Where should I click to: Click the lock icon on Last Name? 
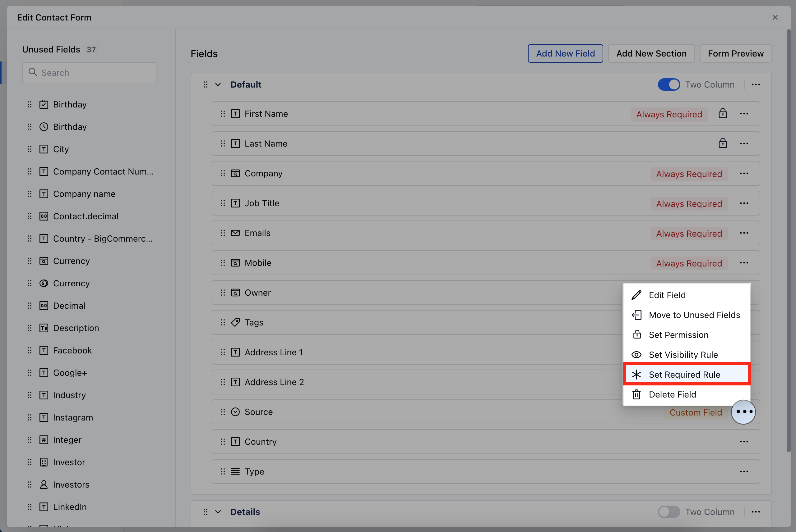723,143
